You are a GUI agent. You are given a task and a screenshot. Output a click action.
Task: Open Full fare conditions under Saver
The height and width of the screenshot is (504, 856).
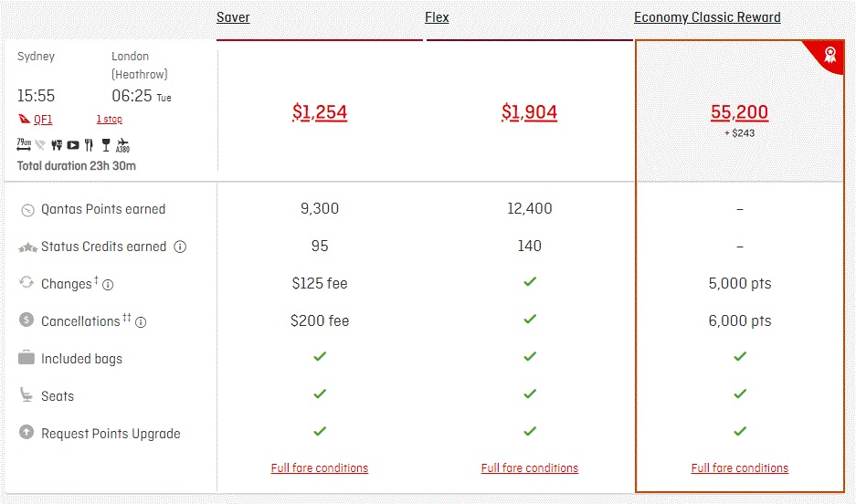click(x=320, y=468)
